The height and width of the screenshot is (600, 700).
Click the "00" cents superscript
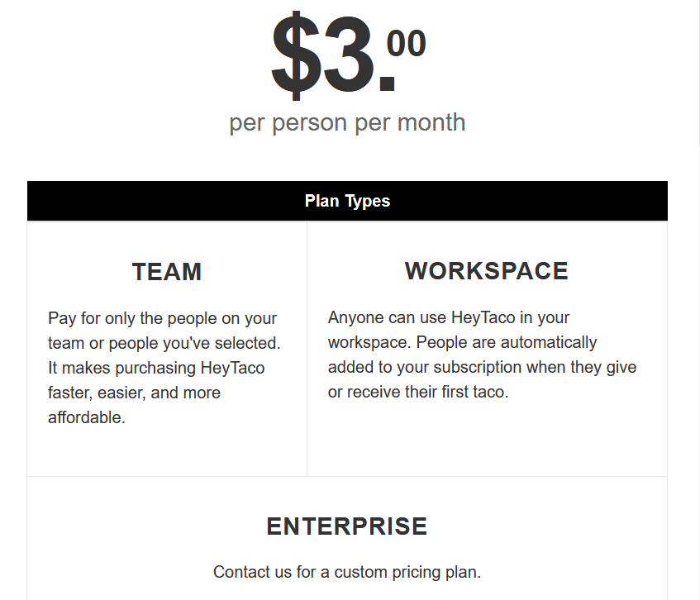(x=406, y=44)
